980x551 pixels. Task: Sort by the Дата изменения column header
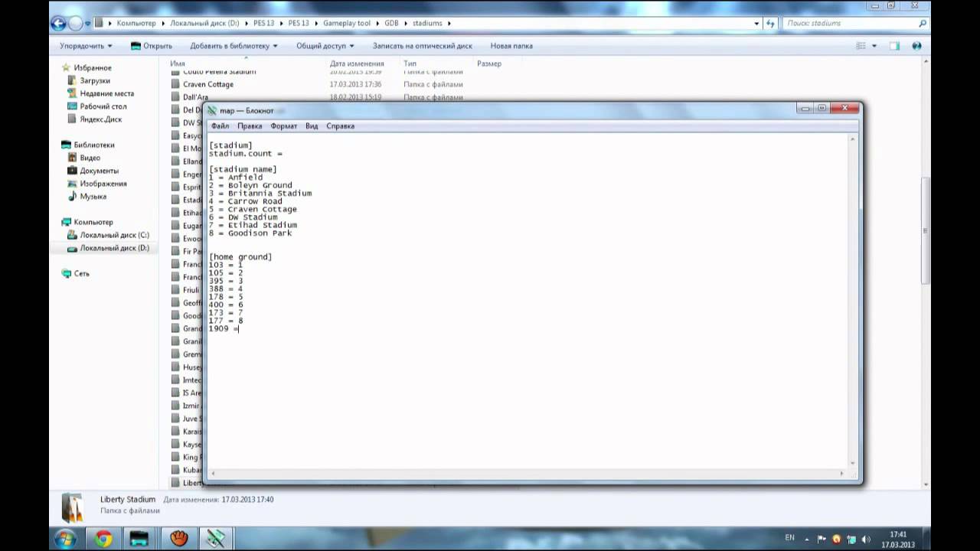click(357, 64)
